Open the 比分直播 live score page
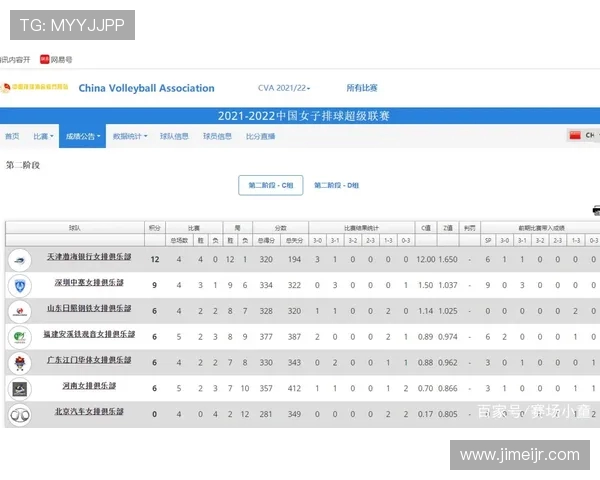Viewport: 600px width, 480px height. coord(260,136)
